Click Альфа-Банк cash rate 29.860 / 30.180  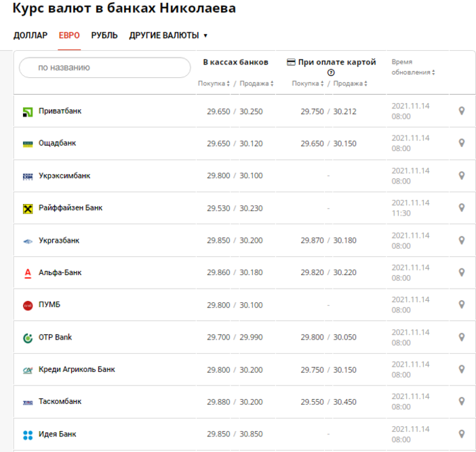tap(235, 272)
